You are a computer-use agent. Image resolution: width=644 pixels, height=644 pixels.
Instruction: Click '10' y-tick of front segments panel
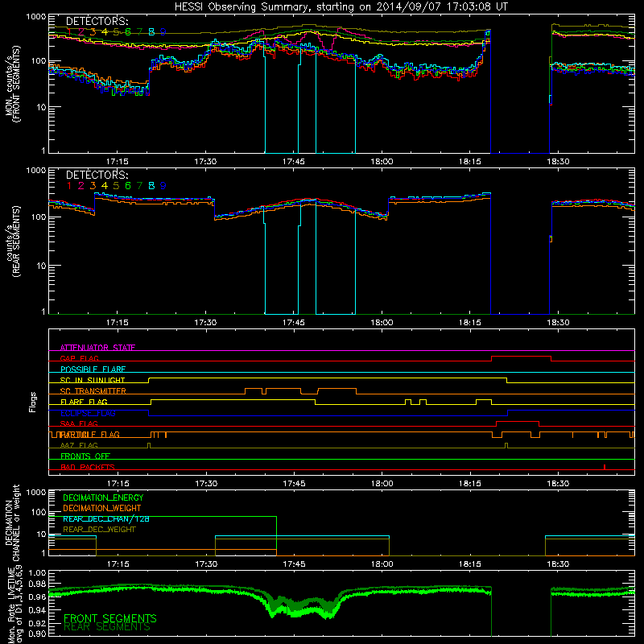click(x=41, y=107)
